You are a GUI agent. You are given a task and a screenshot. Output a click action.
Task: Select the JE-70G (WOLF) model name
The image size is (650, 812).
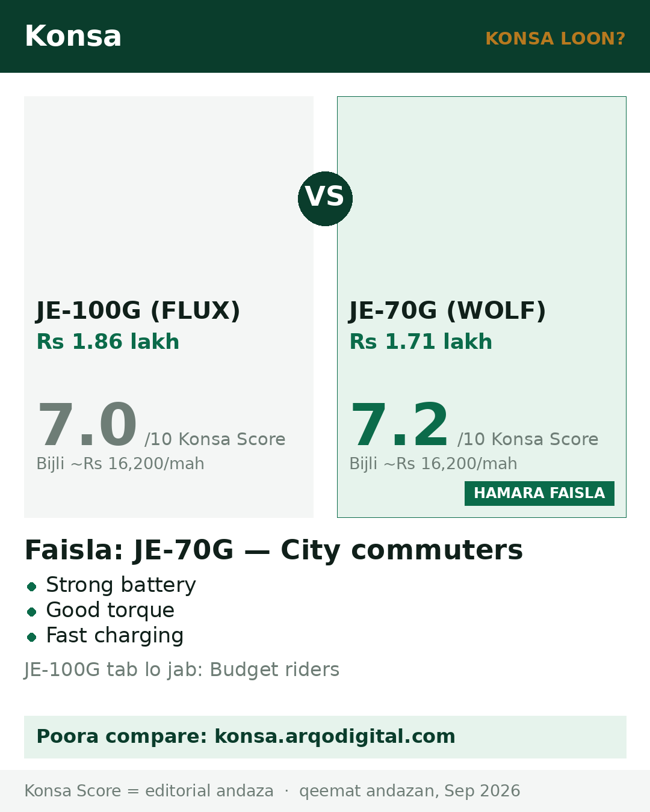(448, 310)
